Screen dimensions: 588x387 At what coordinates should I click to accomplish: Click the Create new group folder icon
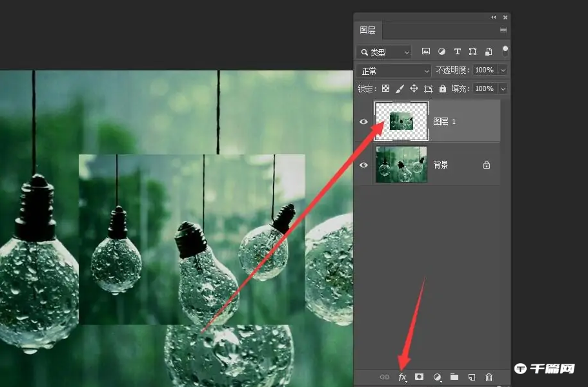[456, 377]
